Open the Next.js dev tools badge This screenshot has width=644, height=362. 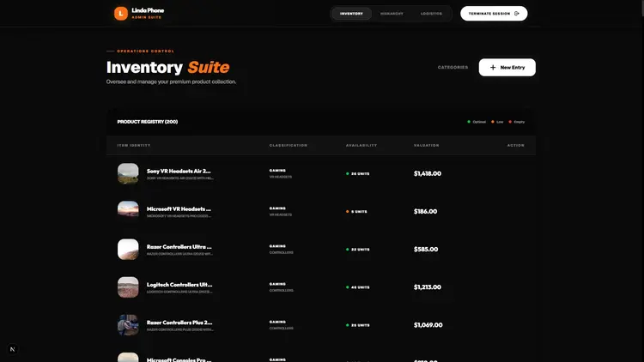coord(12,349)
